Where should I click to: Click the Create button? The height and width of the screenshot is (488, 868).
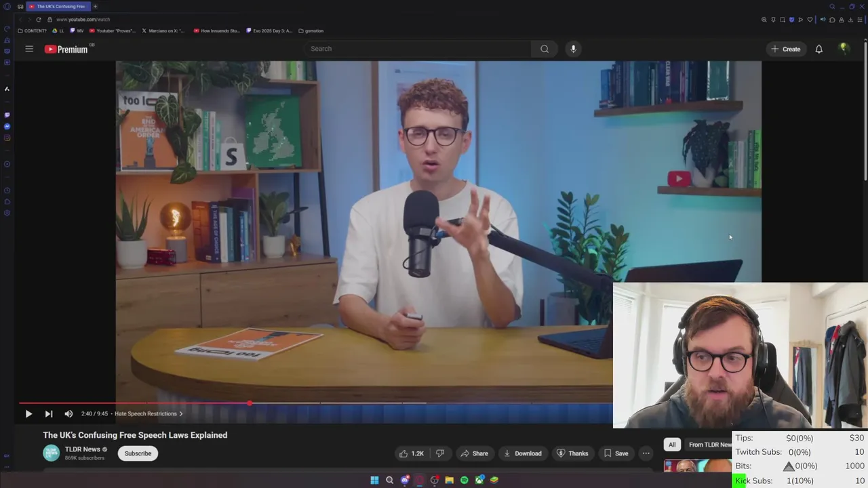pyautogui.click(x=786, y=49)
